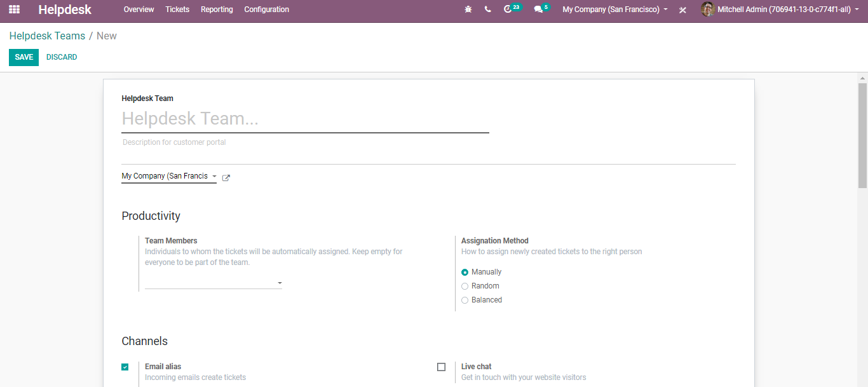Click the Assignation Method label

[x=495, y=241]
